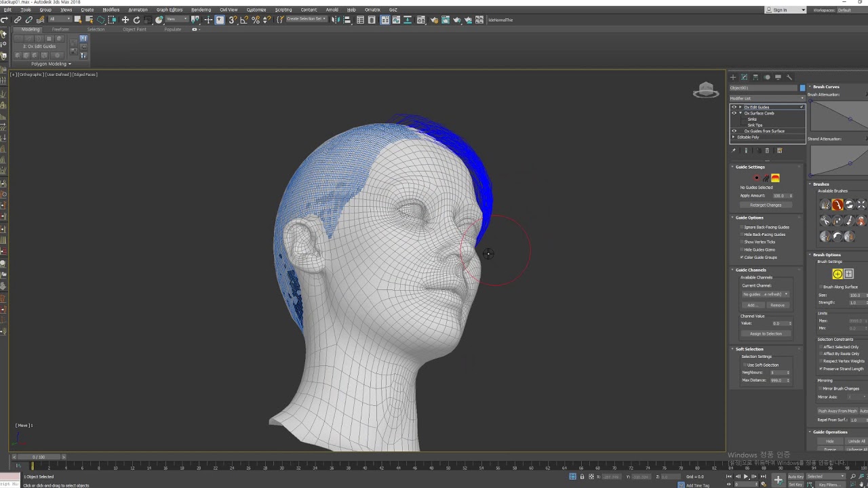The width and height of the screenshot is (868, 488).
Task: Click Push Away From Mesh button
Action: (837, 411)
